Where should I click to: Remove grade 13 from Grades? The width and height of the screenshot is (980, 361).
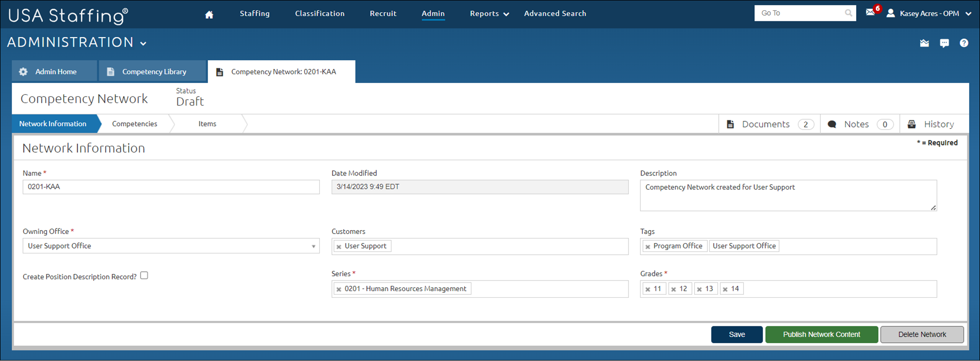699,290
